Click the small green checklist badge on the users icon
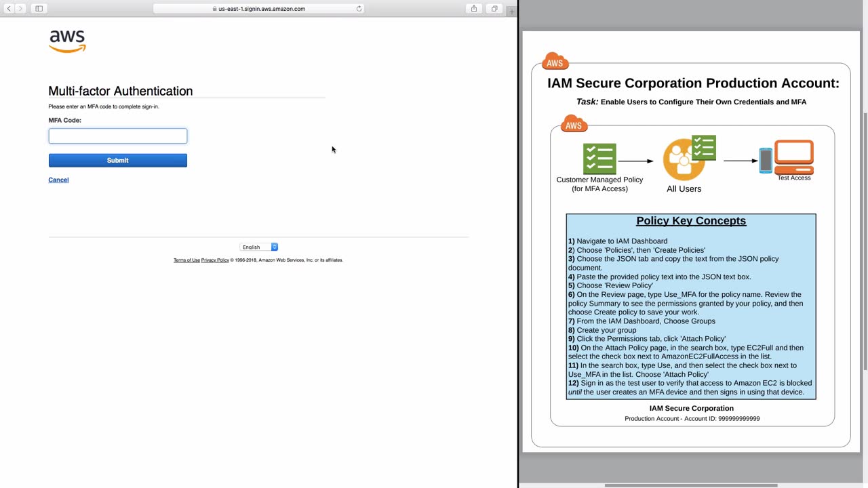This screenshot has height=488, width=868. [704, 147]
